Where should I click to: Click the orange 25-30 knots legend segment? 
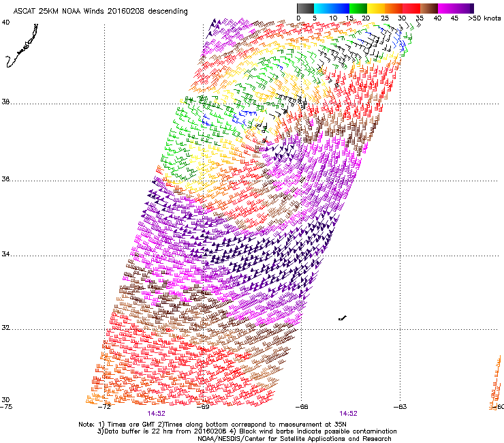coord(394,8)
